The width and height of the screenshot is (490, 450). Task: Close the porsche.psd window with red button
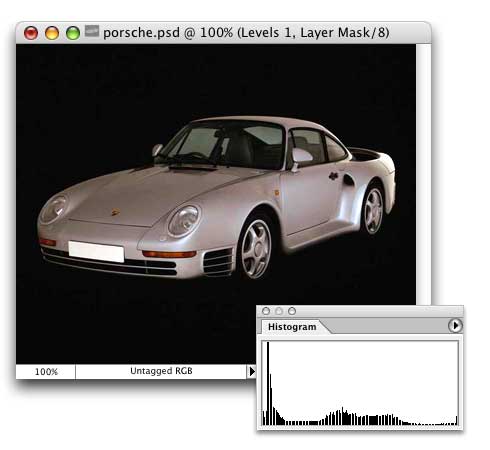(31, 33)
